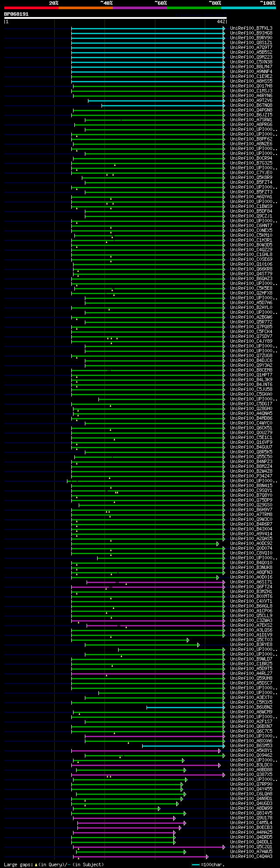Screen dimensions: 280x868
Task: Open hit UniRef100_B9IHG8
Action: (251, 33)
